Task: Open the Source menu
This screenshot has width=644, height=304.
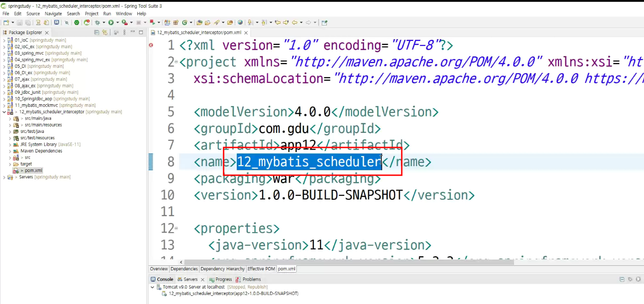Action: pos(33,14)
